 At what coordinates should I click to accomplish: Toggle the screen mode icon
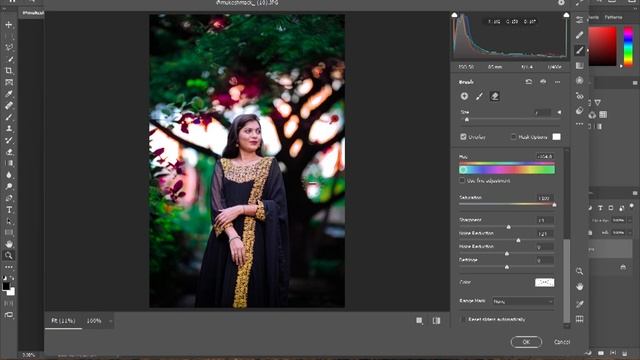[x=9, y=315]
